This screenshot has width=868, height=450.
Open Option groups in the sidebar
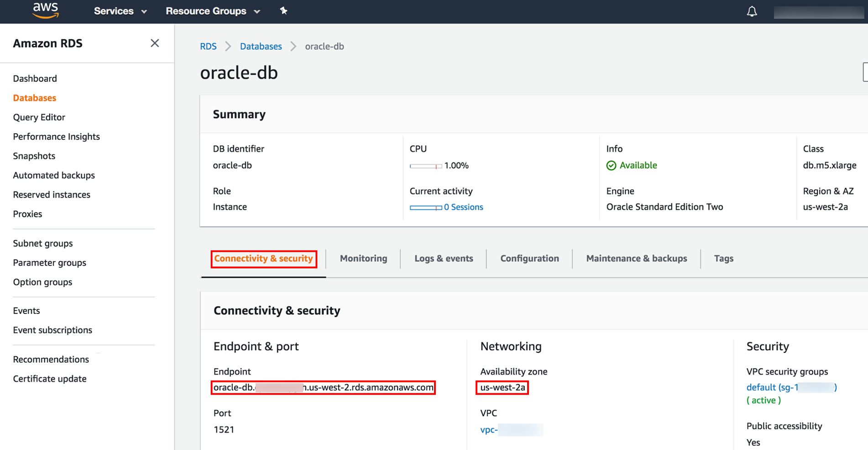42,282
